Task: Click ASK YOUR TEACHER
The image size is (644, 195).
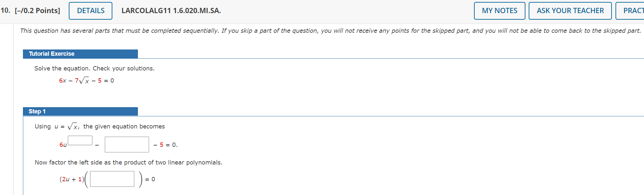Action: pos(570,10)
